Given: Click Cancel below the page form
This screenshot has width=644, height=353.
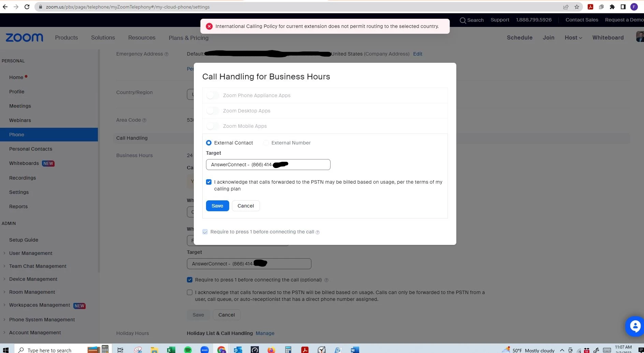Looking at the screenshot, I should click(x=226, y=315).
